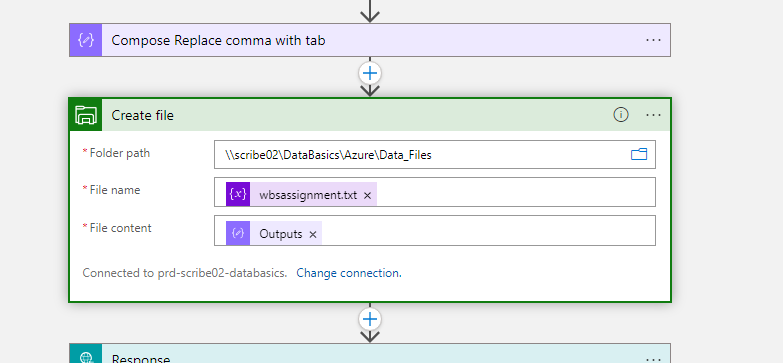Click variable icon on wbsassignment.txt token
The width and height of the screenshot is (783, 363).
coord(238,194)
